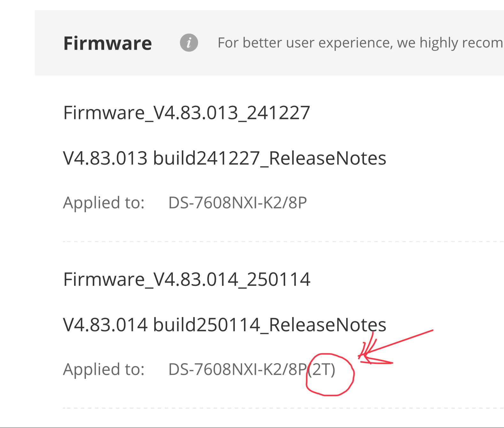This screenshot has height=428, width=504.
Task: Click the 'For better user experience' notice text
Action: pos(360,43)
